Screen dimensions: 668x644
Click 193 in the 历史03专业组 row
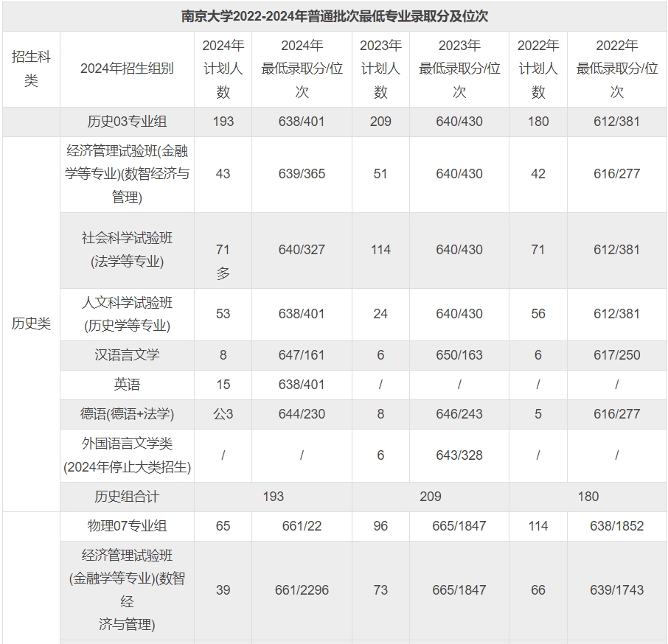[x=223, y=122]
